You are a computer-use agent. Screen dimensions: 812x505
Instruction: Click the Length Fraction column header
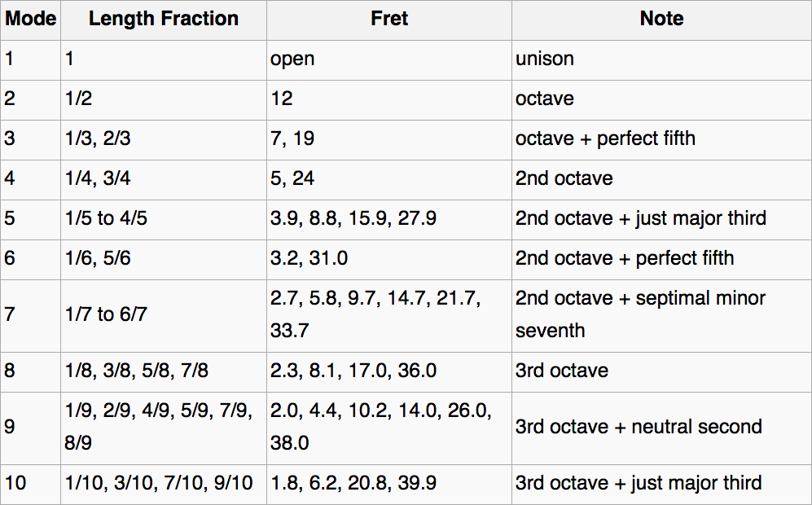coord(164,20)
